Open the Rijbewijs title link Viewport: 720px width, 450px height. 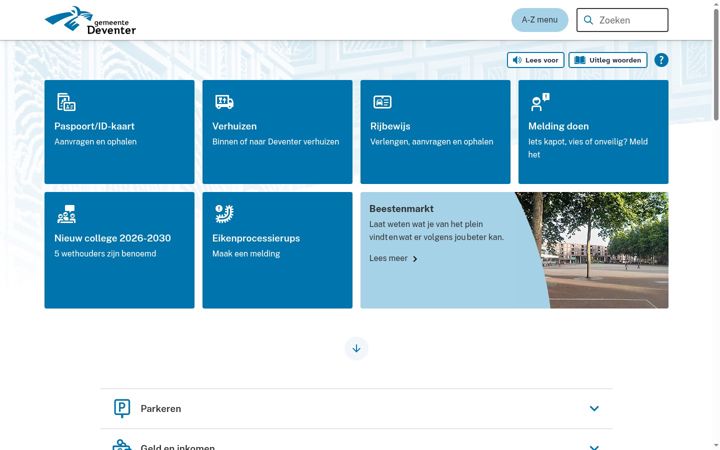click(x=390, y=126)
